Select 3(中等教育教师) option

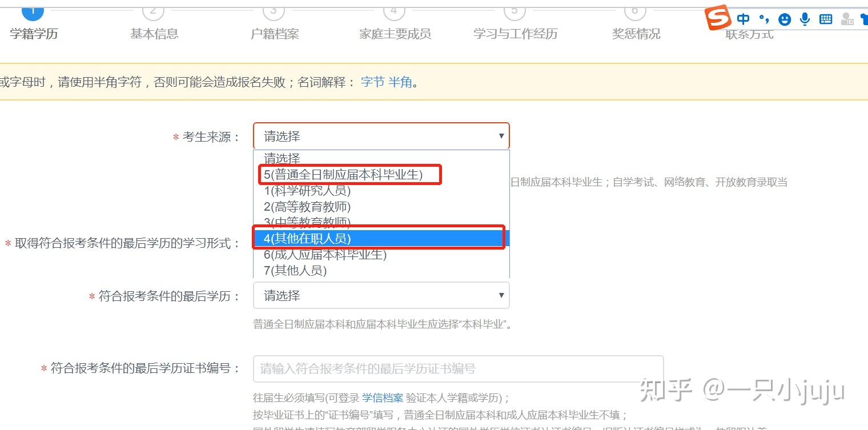point(381,222)
